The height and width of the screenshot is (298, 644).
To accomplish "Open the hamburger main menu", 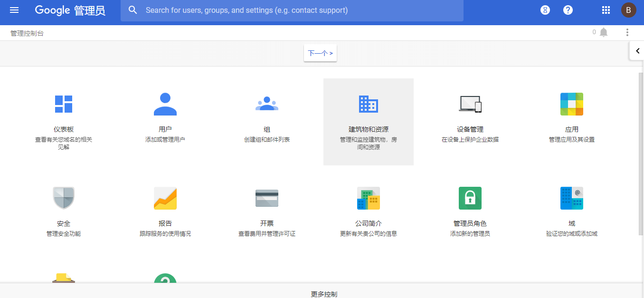I will coord(14,10).
